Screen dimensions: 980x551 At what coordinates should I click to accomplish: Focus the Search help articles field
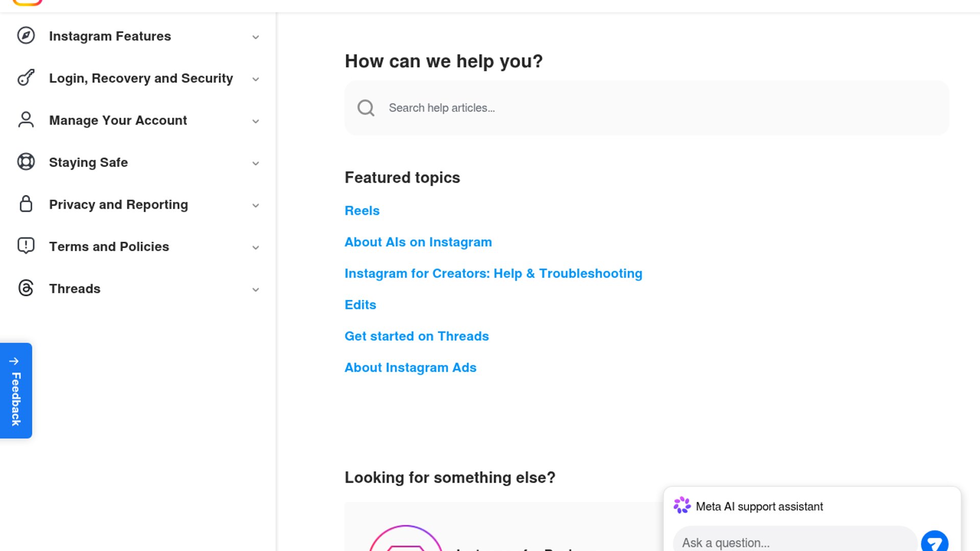[x=647, y=108]
